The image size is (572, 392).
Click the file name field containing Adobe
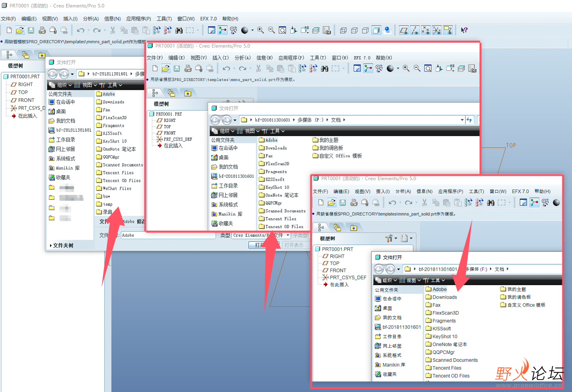point(168,235)
